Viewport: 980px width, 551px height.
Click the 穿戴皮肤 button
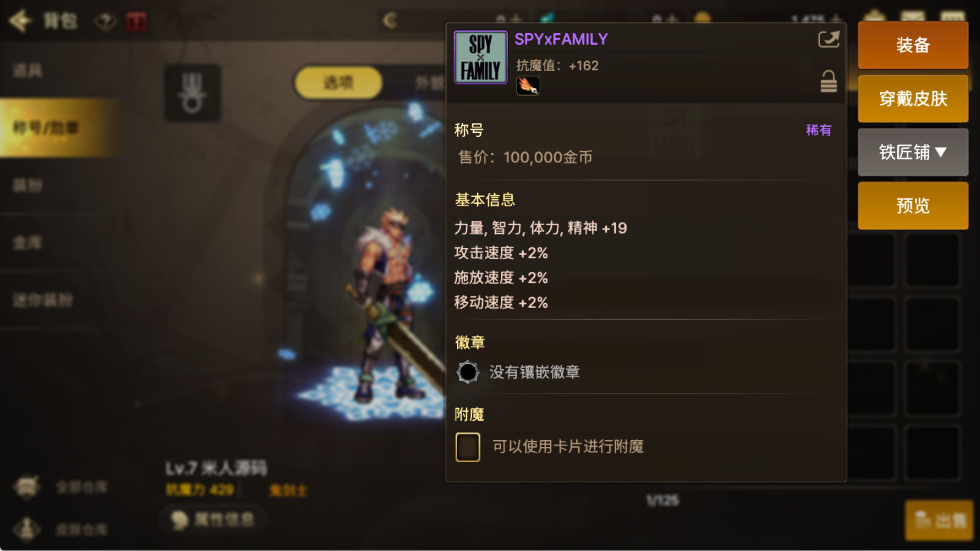(913, 99)
